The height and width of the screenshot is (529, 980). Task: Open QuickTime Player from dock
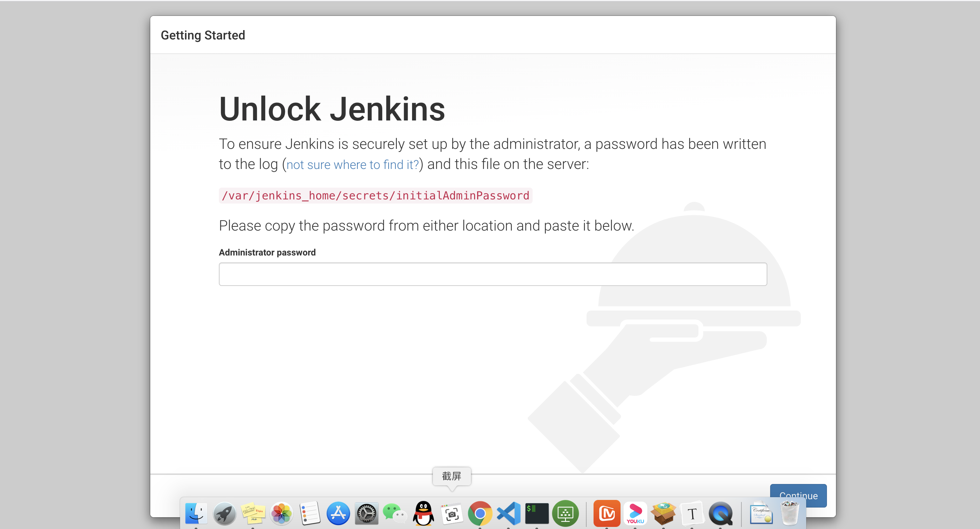coord(721,513)
